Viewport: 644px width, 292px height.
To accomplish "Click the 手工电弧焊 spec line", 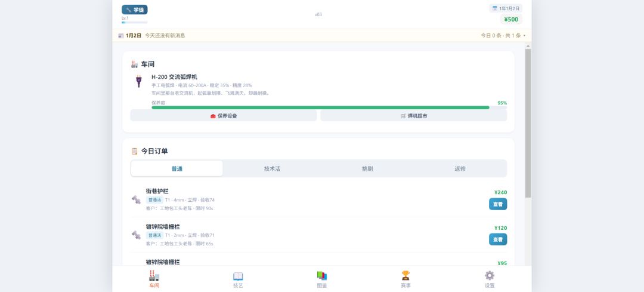I will [x=202, y=85].
